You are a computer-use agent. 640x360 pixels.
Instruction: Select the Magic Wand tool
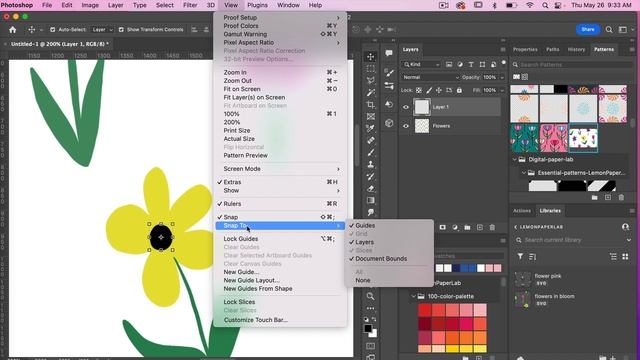tap(371, 93)
